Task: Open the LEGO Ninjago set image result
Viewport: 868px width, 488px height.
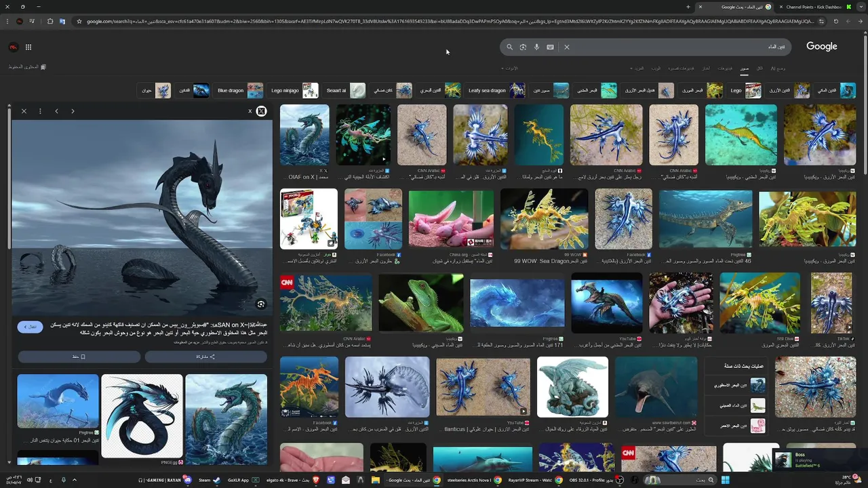Action: click(309, 219)
